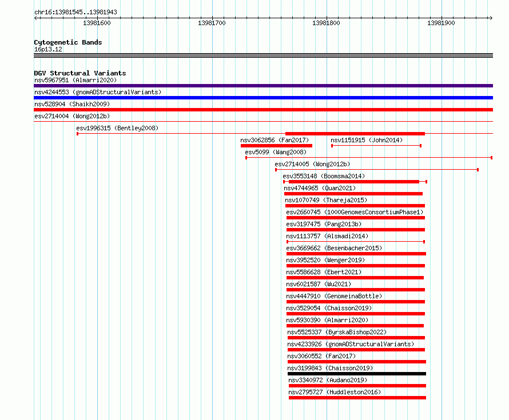Image resolution: width=509 pixels, height=420 pixels.
Task: Open nsv3060552 (Fan2017) variant label
Action: pyautogui.click(x=321, y=356)
